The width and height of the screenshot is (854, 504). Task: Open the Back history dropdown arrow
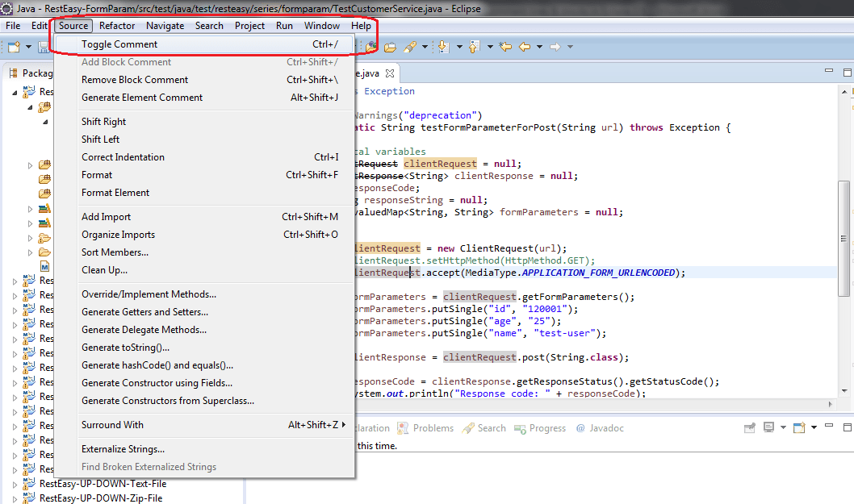(540, 47)
